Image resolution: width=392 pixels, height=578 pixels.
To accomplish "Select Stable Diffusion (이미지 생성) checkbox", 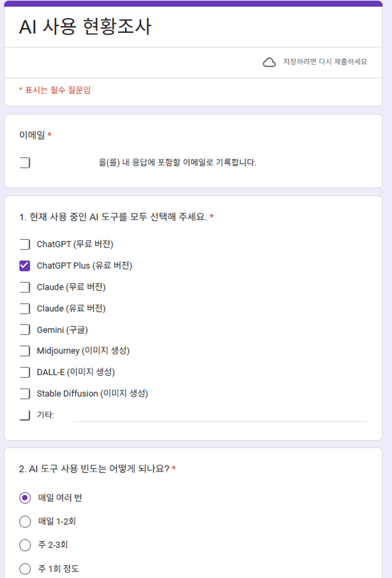I will point(24,394).
